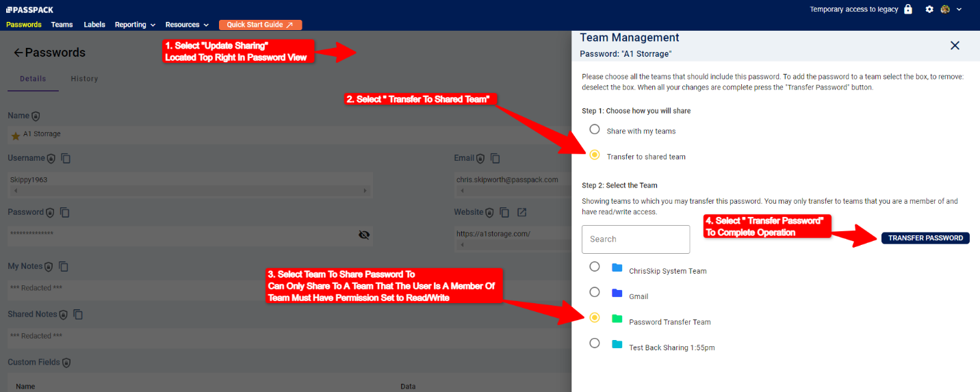Toggle password visibility eye icon
The width and height of the screenshot is (980, 392).
coord(364,235)
